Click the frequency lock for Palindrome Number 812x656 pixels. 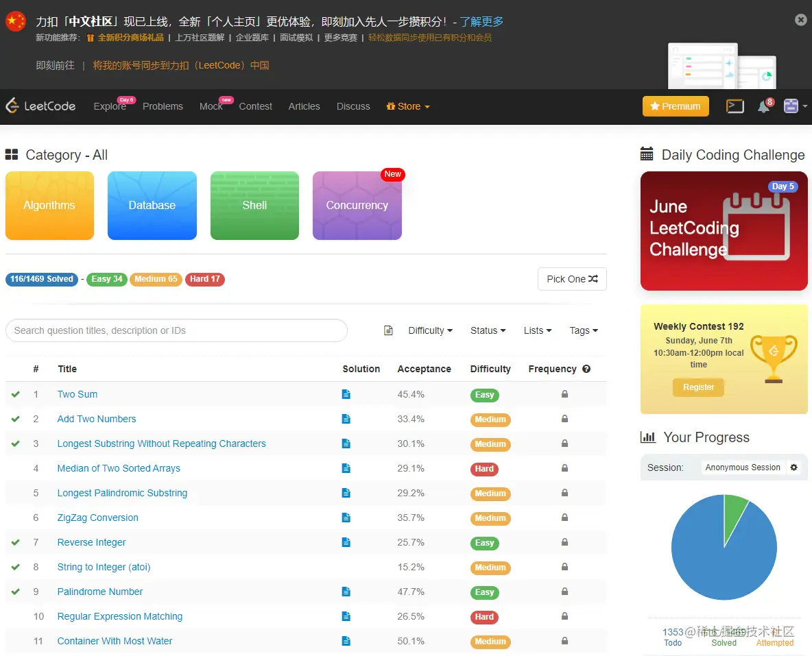[564, 592]
